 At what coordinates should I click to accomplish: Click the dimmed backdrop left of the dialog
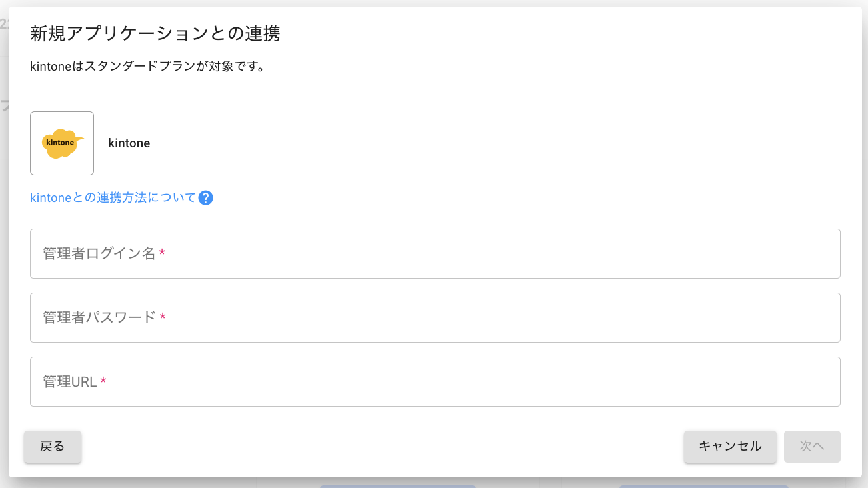[3, 267]
